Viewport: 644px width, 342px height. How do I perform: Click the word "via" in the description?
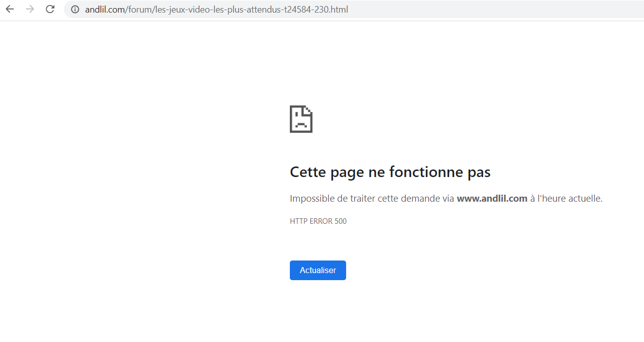(449, 199)
